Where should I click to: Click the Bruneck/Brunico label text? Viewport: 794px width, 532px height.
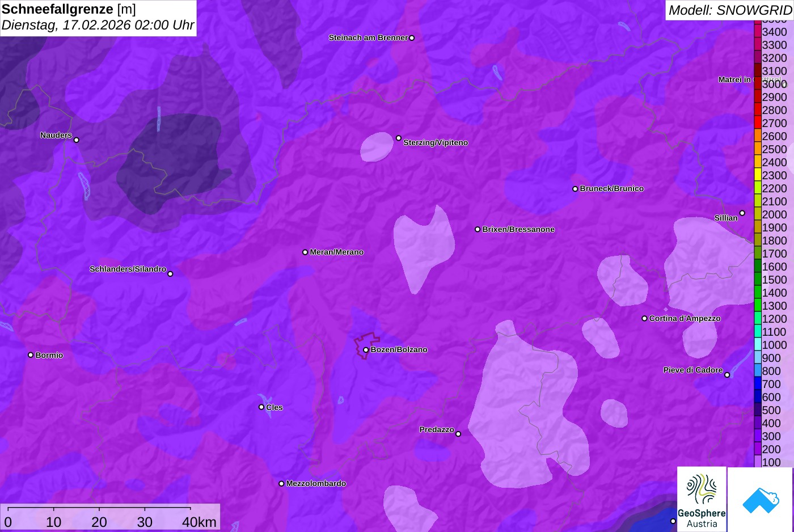pos(612,189)
